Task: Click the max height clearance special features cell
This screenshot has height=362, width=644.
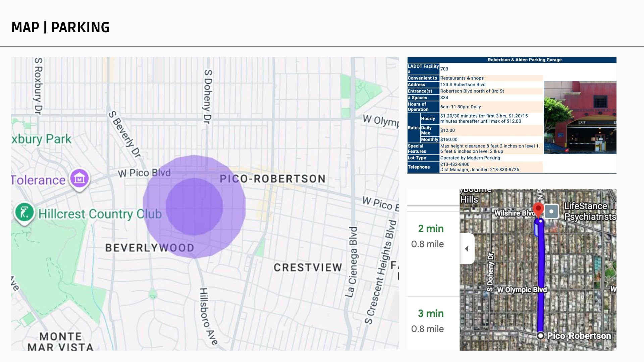Action: (x=491, y=148)
